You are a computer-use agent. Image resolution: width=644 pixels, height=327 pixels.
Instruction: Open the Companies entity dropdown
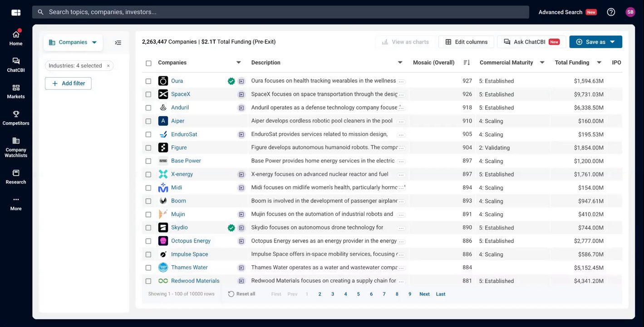click(x=73, y=42)
